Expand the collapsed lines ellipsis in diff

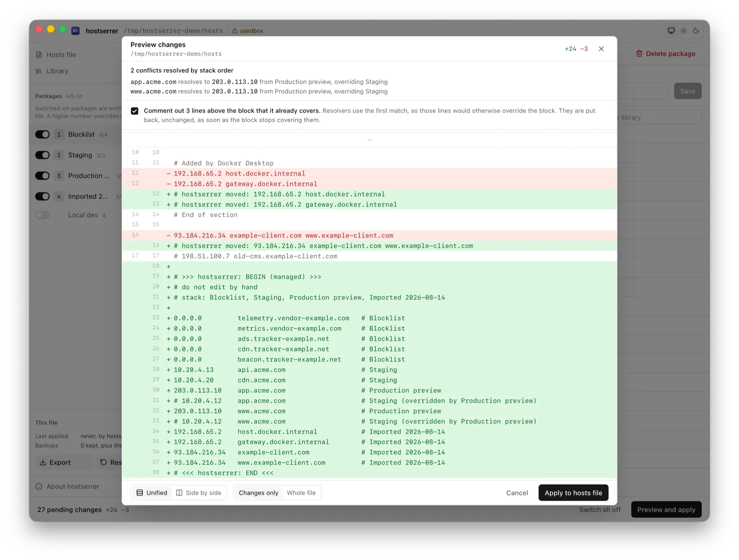click(369, 140)
